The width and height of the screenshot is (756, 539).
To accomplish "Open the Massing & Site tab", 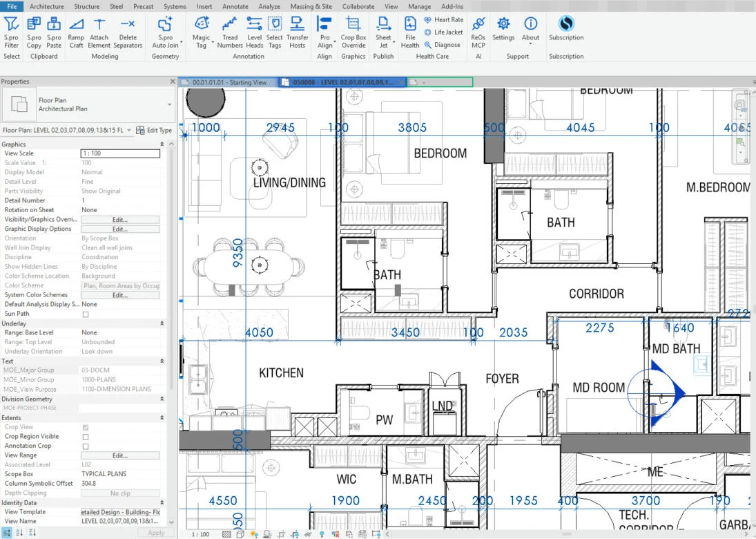I will point(311,6).
